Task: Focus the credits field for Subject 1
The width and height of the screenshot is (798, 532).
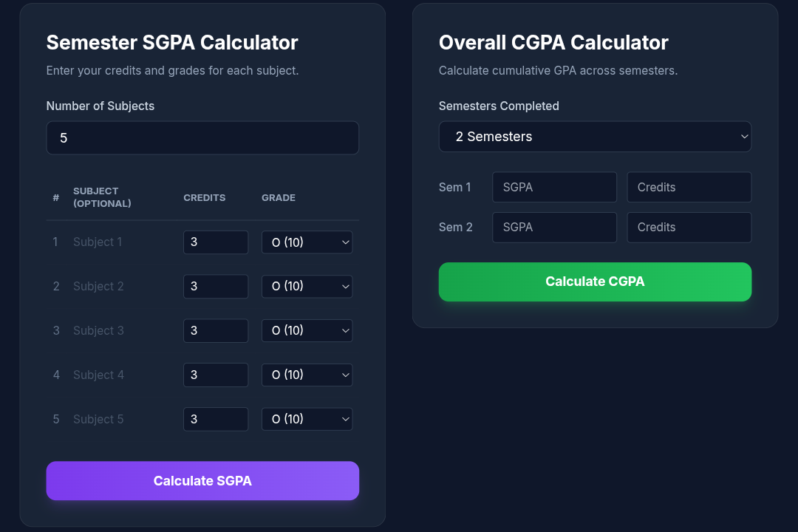Action: [215, 242]
